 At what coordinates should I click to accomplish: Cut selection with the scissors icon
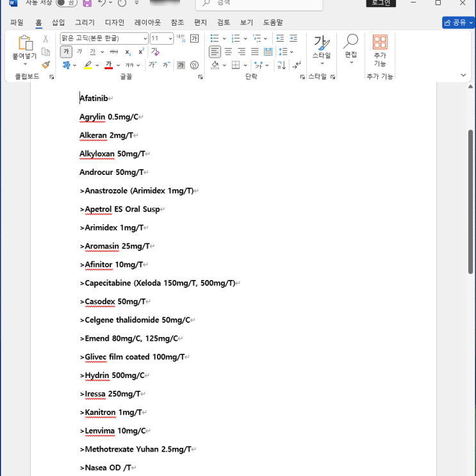click(x=45, y=38)
